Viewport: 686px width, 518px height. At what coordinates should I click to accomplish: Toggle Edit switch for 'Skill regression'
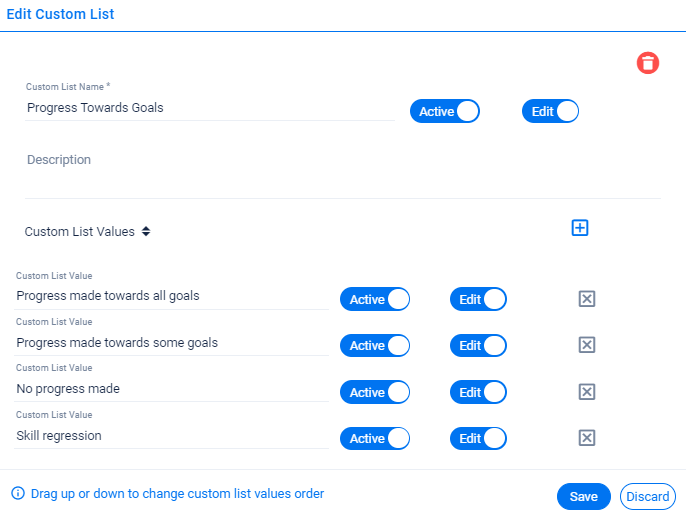478,438
